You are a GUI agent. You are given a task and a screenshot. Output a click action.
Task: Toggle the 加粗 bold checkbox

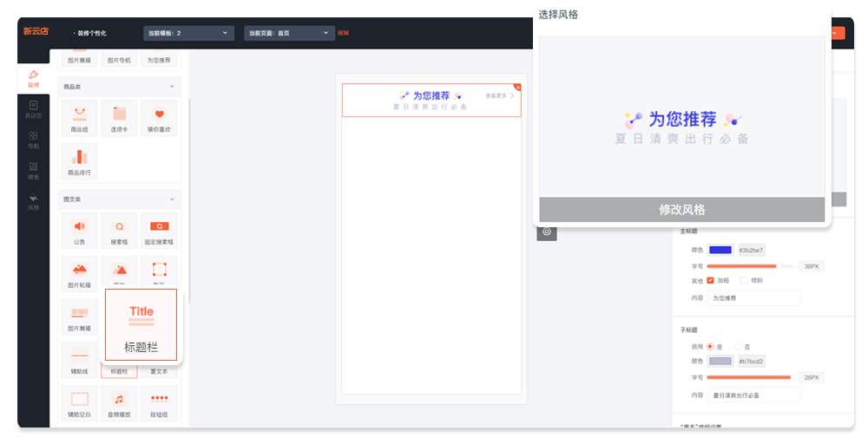711,280
